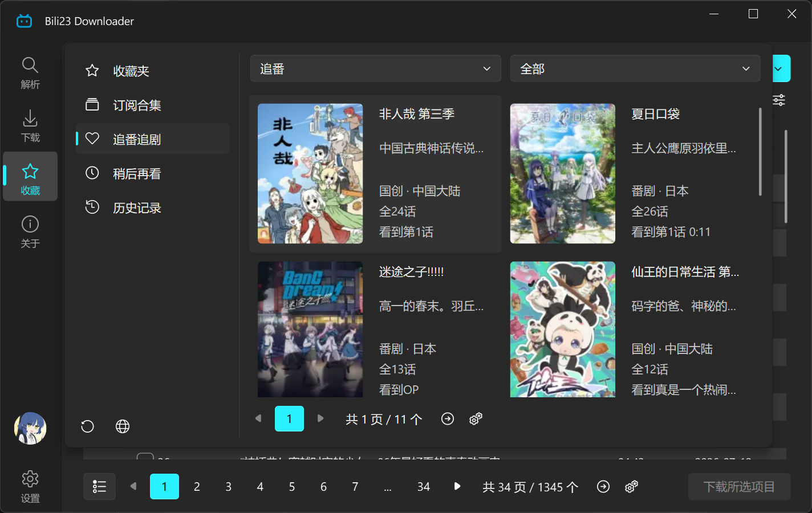This screenshot has height=513, width=812.
Task: Go to page 2 in bottom pager
Action: [197, 487]
